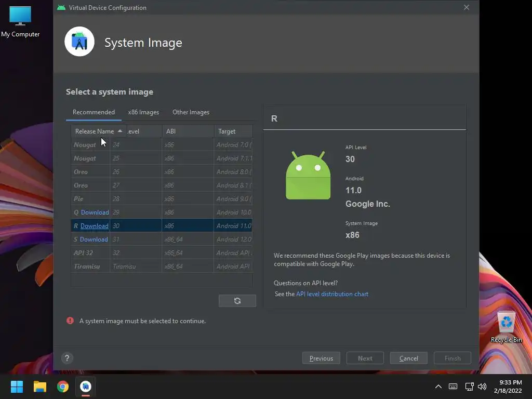This screenshot has height=399, width=532.
Task: Click Download link for Q image
Action: pos(95,212)
